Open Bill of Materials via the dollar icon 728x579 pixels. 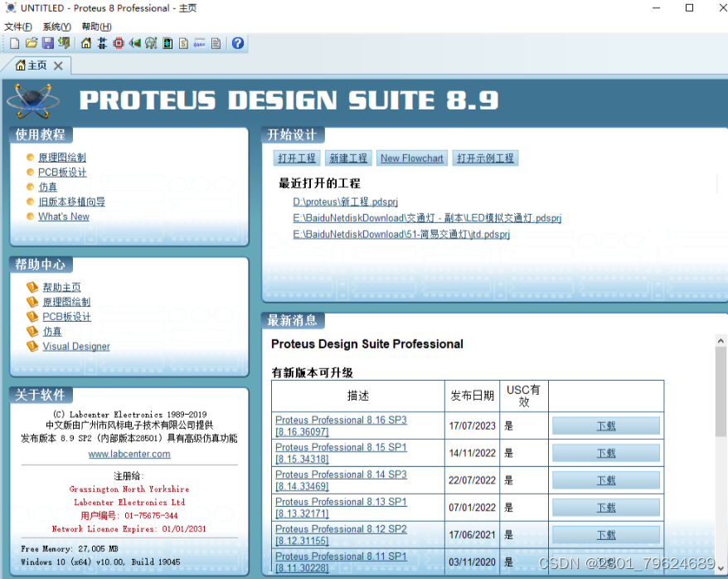click(x=182, y=43)
